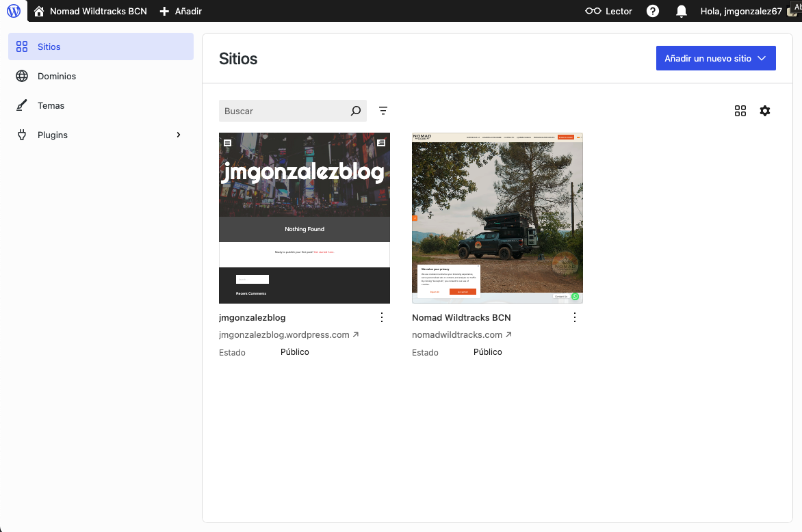This screenshot has width=802, height=532.
Task: Open the notifications bell
Action: point(681,11)
